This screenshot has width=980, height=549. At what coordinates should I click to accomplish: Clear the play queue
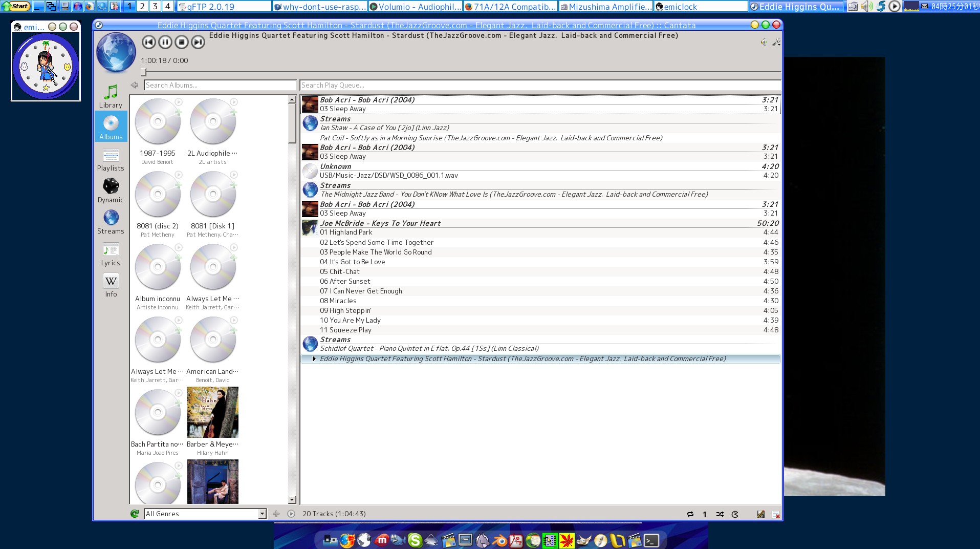[775, 514]
